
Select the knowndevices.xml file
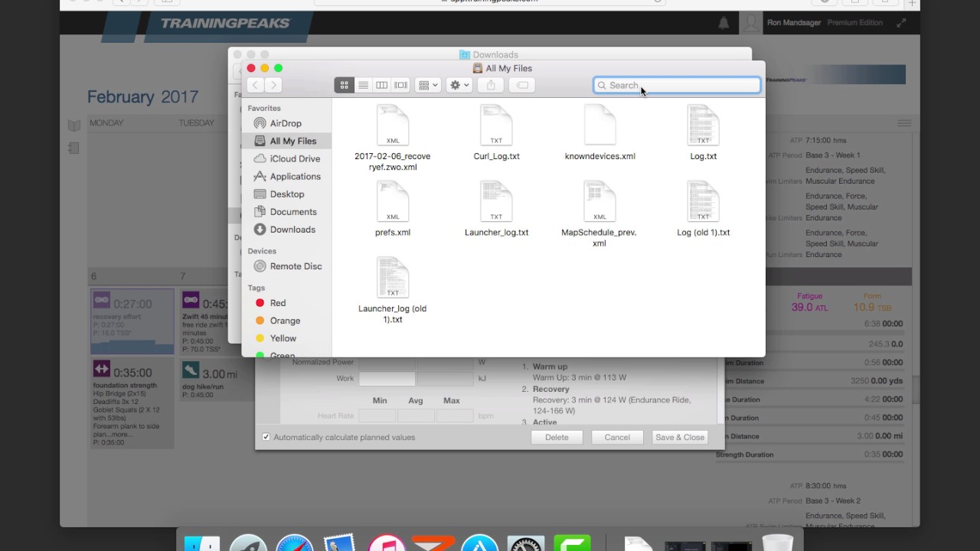point(599,132)
